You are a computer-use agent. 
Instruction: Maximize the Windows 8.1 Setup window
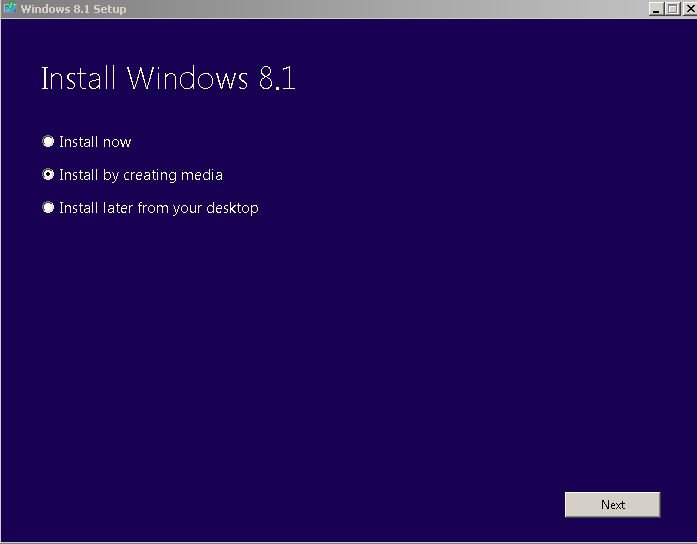point(672,9)
